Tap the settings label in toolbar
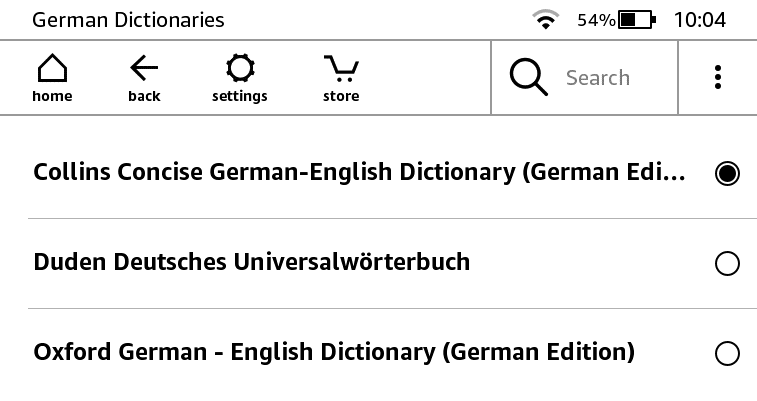This screenshot has width=757, height=401. (x=240, y=96)
